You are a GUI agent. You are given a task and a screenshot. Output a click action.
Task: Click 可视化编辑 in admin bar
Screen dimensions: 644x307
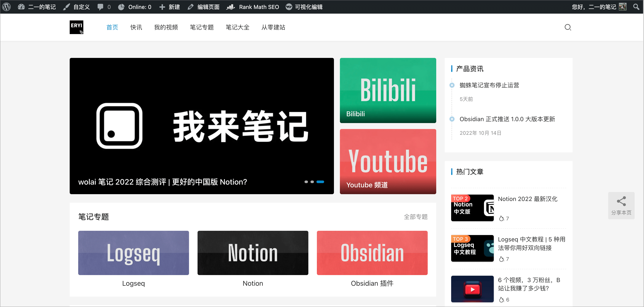coord(304,7)
